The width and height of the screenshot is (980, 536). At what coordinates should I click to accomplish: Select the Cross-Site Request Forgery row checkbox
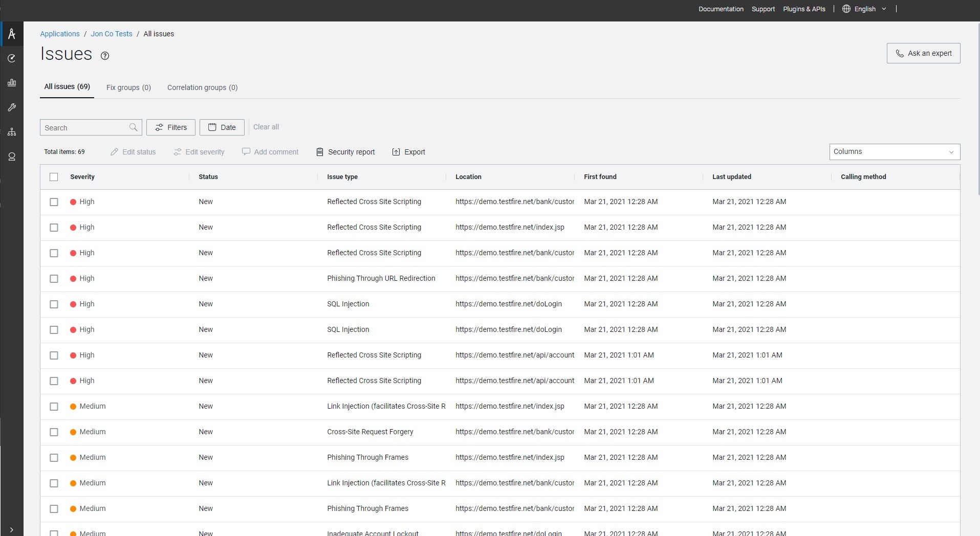pyautogui.click(x=54, y=432)
